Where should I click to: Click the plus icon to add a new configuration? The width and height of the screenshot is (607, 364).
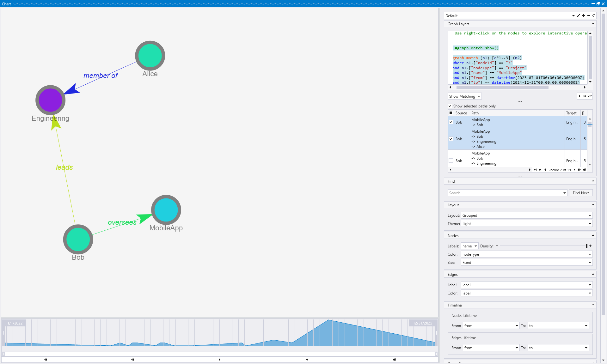coord(584,15)
